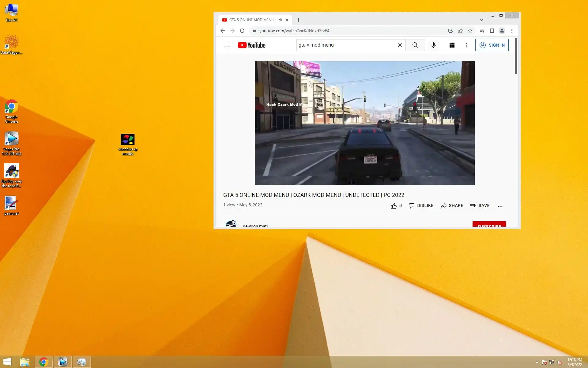588x368 pixels.
Task: Bookmark page with star icon
Action: 470,31
